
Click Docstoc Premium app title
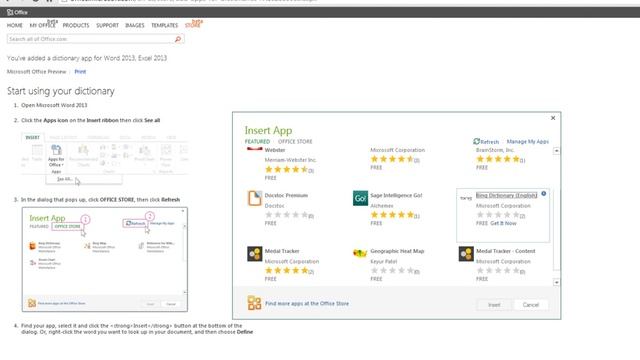[x=286, y=196]
